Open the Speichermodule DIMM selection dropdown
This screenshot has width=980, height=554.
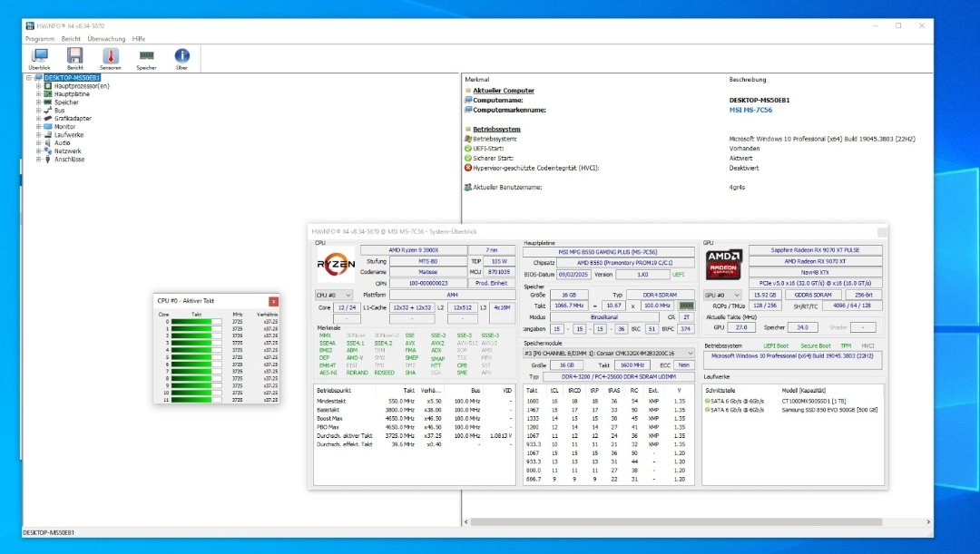click(x=608, y=354)
